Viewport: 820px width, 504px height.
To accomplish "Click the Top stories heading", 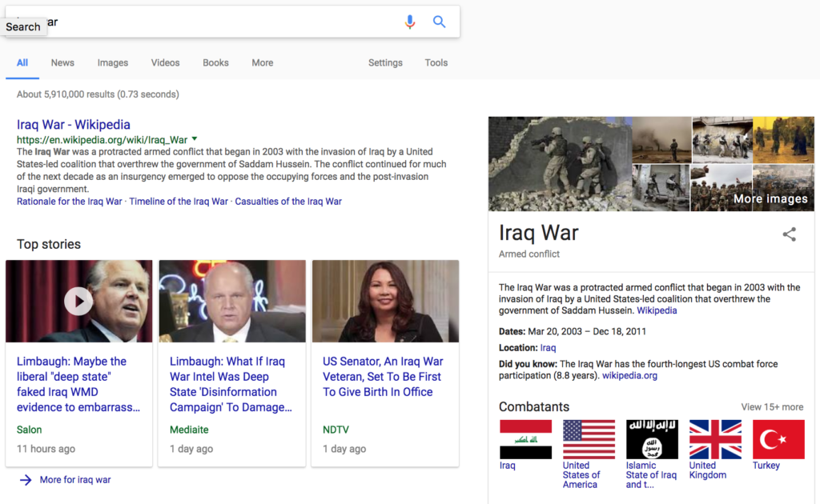I will click(x=49, y=244).
